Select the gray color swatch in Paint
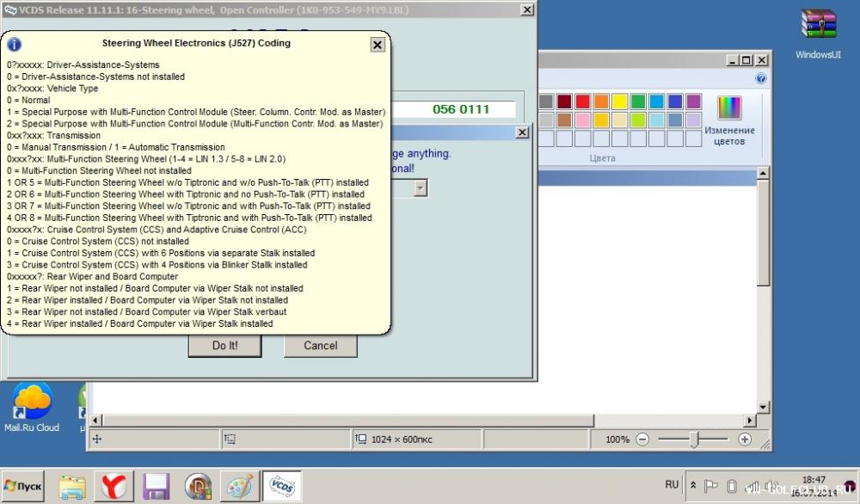 pyautogui.click(x=546, y=101)
